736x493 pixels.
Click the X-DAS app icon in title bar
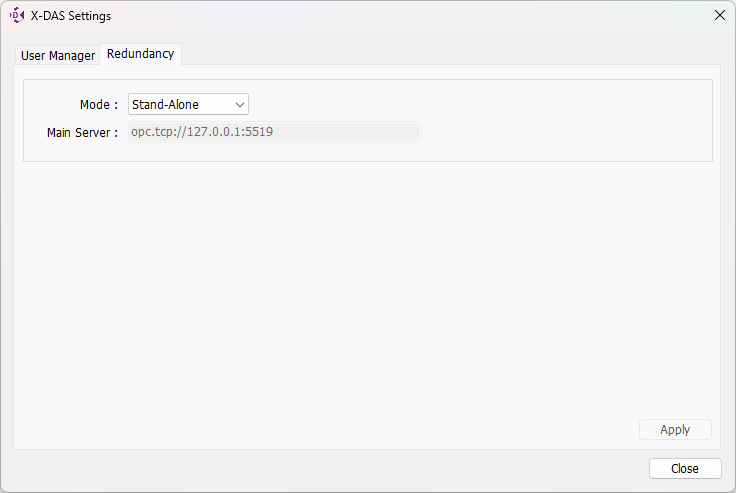click(16, 15)
